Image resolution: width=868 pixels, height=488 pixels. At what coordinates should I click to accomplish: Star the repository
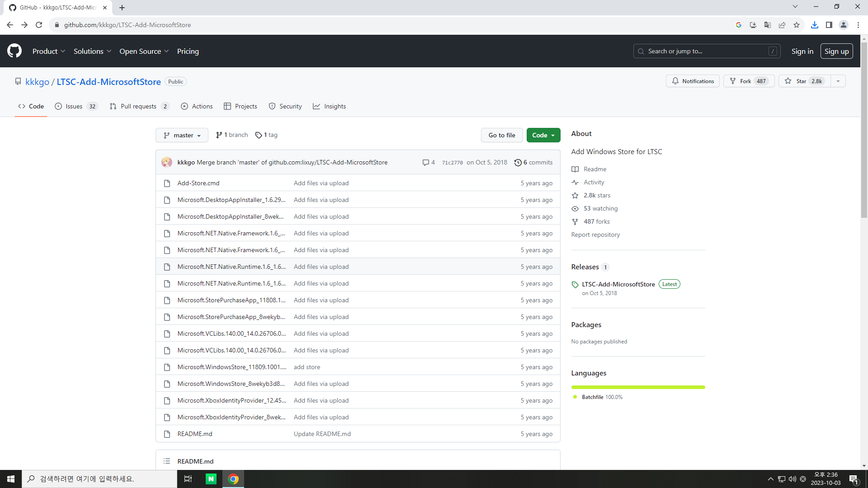point(804,81)
